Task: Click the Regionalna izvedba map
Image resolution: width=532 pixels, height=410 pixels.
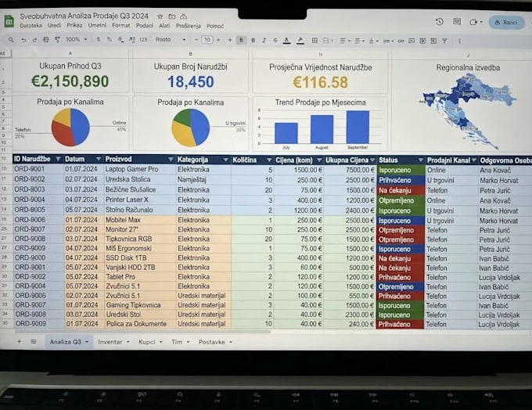Action: coord(468,110)
